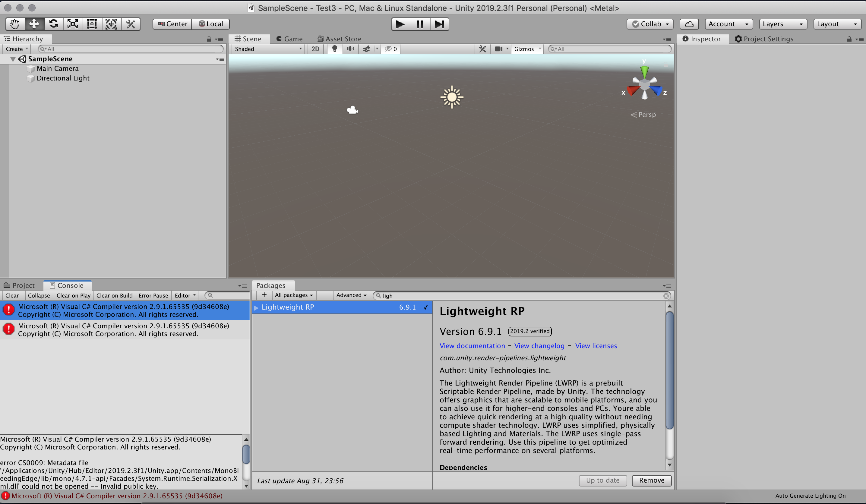The width and height of the screenshot is (866, 504).
Task: Click the scene camera settings icon
Action: tap(498, 49)
